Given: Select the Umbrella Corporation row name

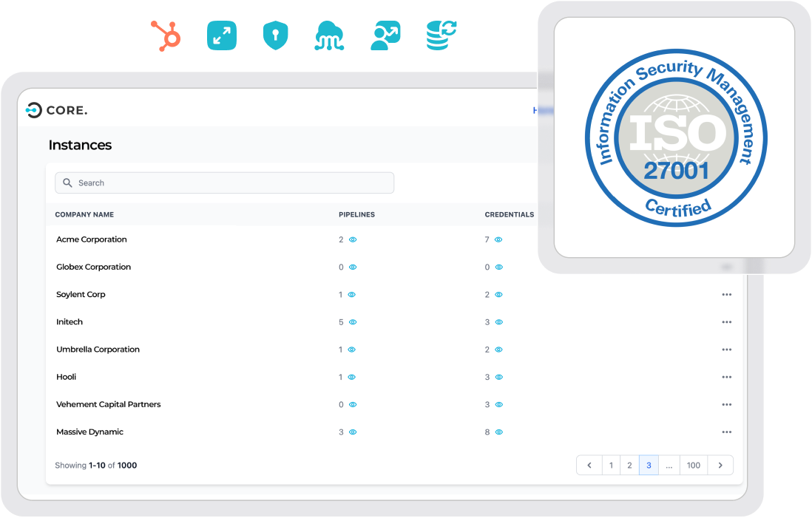Looking at the screenshot, I should 98,349.
